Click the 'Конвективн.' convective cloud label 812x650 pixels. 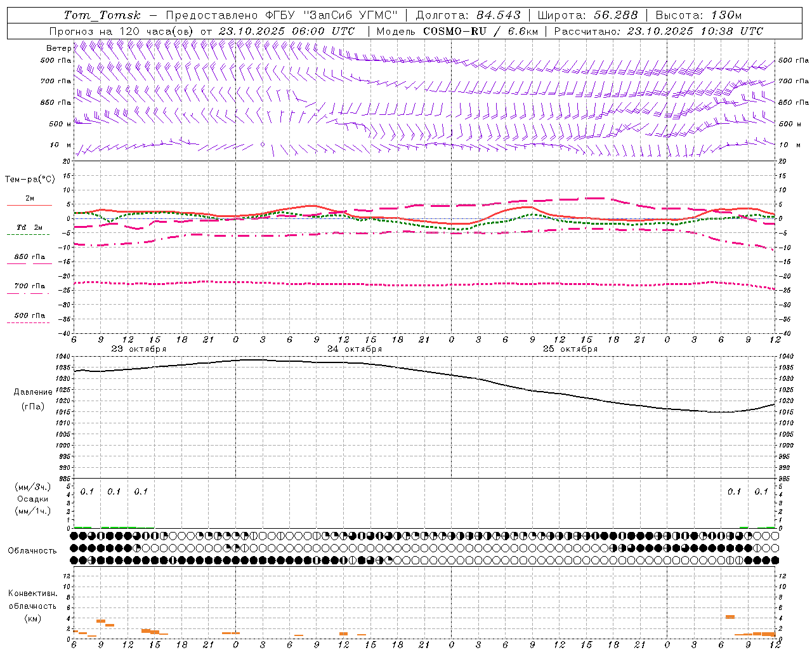click(33, 594)
